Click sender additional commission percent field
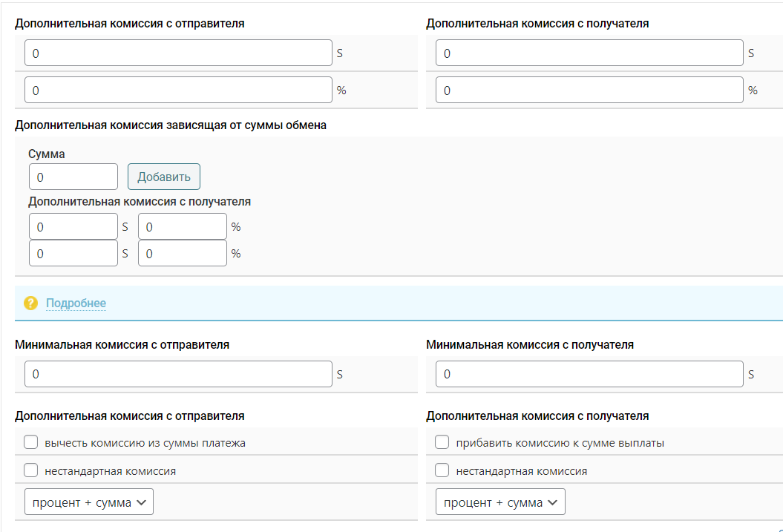The height and width of the screenshot is (532, 783). point(178,91)
